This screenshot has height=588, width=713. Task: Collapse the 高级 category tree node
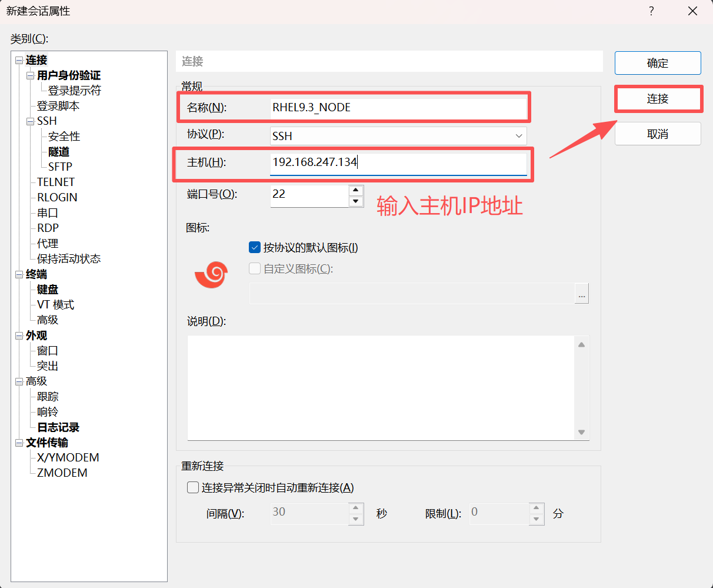click(x=19, y=381)
